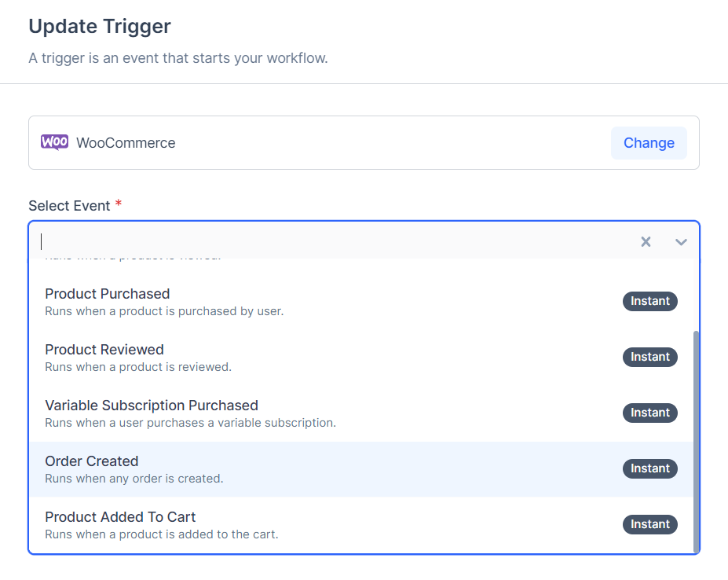
Task: Collapse the Select Event dropdown chevron
Action: click(681, 242)
